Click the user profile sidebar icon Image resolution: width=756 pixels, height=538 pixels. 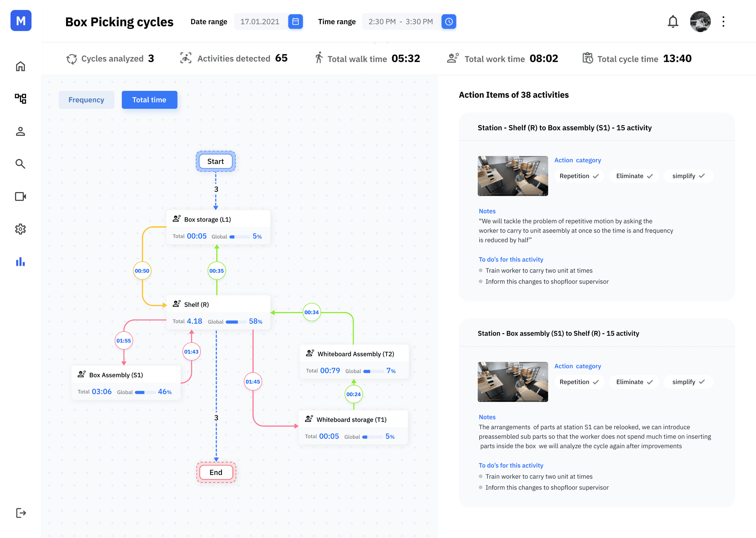(x=21, y=131)
